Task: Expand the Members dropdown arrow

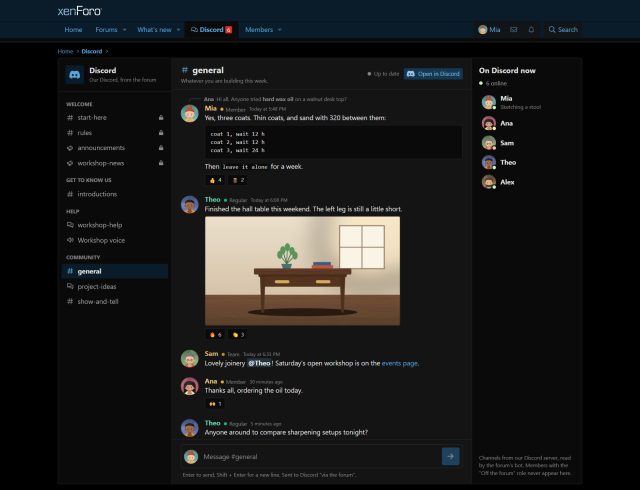Action: 280,29
